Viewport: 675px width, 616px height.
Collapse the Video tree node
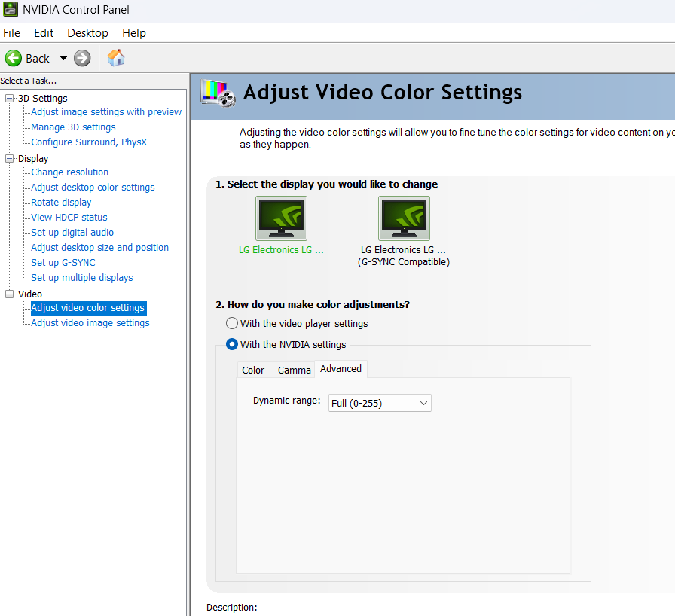coord(9,294)
